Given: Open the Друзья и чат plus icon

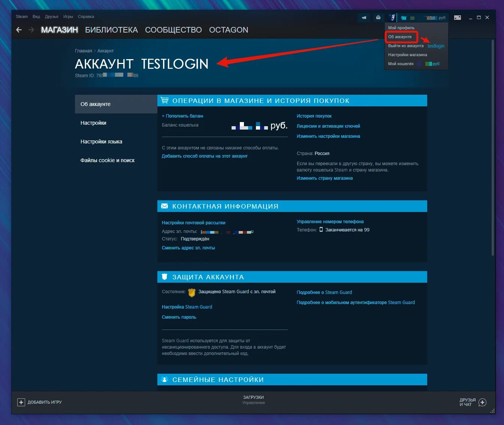Looking at the screenshot, I should click(x=483, y=402).
